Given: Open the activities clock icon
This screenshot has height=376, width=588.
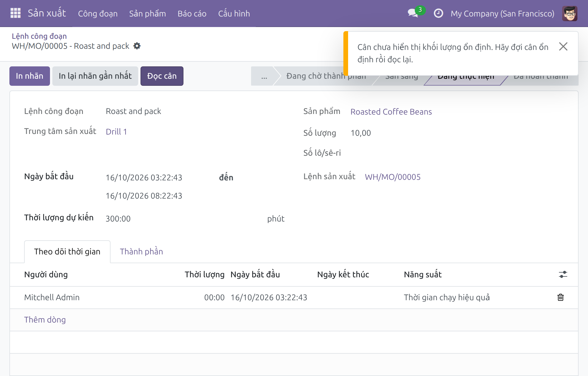Looking at the screenshot, I should click(x=438, y=13).
